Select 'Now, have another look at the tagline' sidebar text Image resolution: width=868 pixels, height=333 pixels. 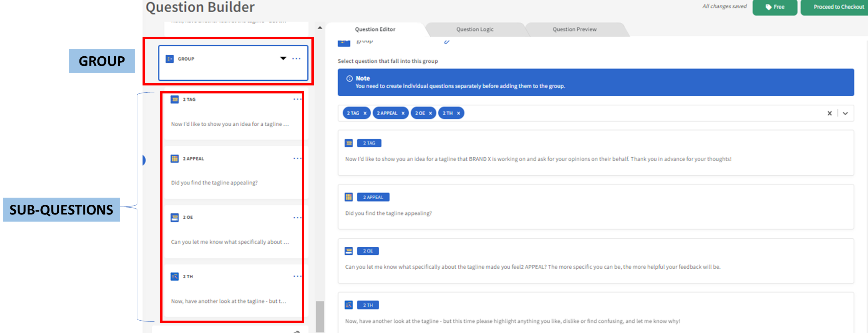coord(228,301)
